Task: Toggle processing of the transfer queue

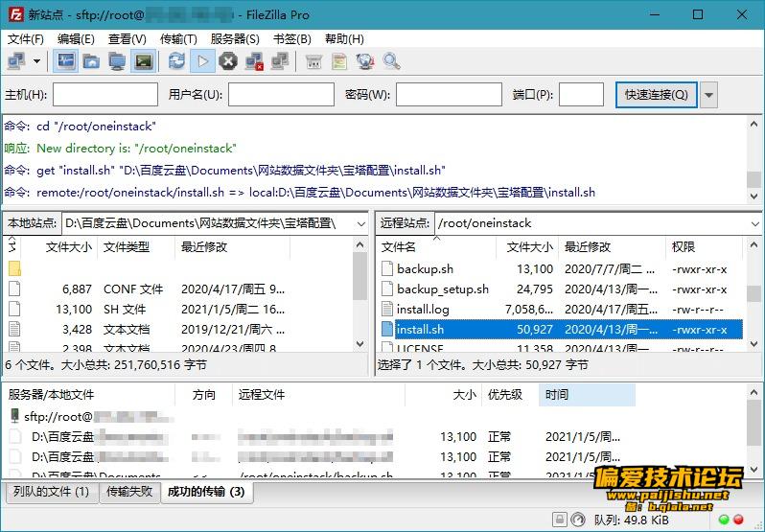Action: 202,61
